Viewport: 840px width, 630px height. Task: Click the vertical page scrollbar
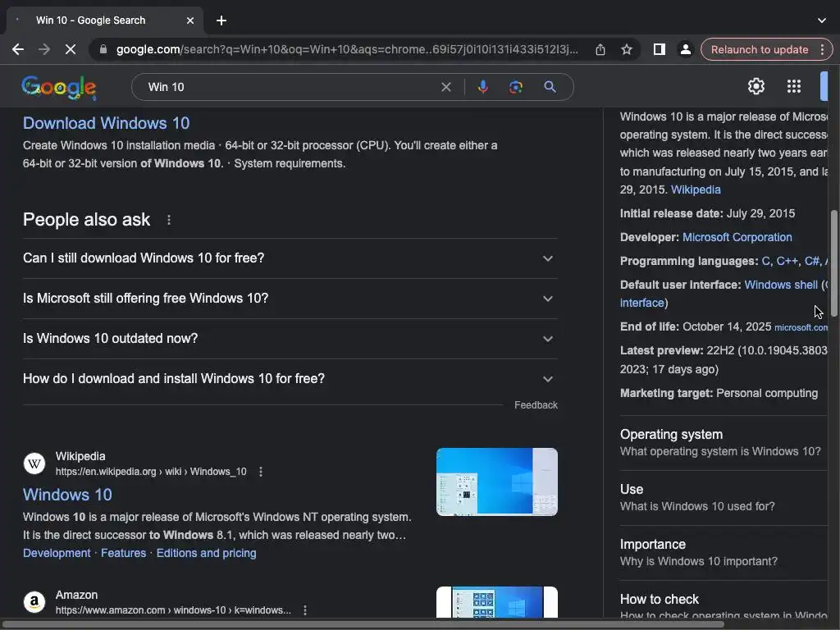click(833, 262)
